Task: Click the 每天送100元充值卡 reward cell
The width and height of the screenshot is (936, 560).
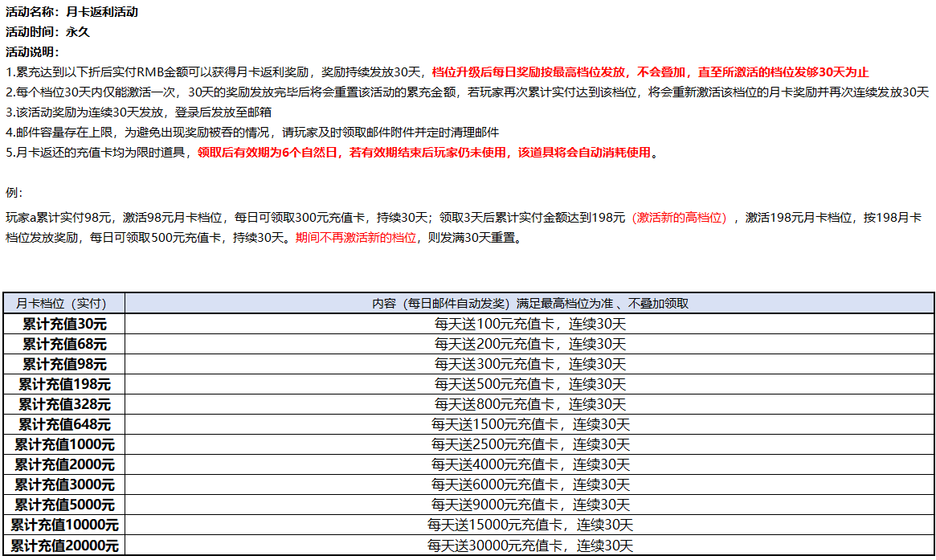Action: click(x=529, y=324)
